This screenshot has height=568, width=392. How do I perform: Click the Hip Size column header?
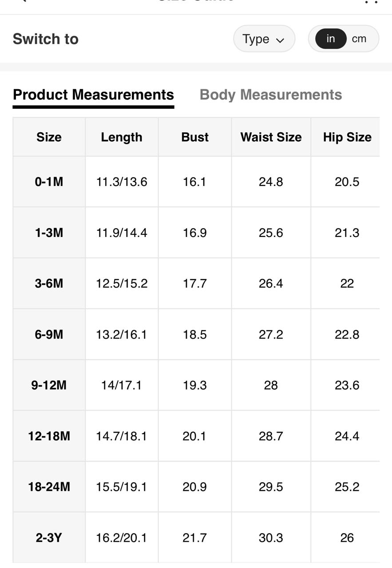tap(347, 137)
